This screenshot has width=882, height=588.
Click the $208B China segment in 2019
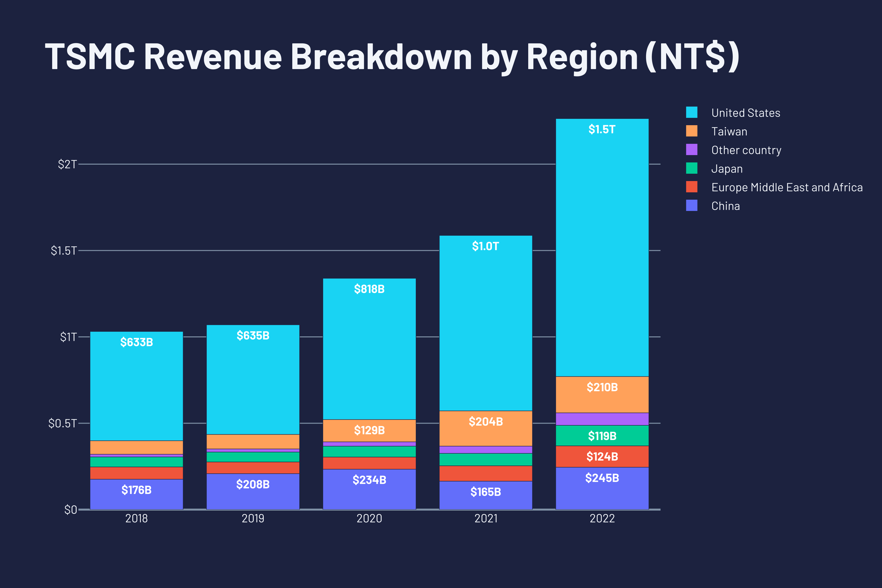(253, 491)
